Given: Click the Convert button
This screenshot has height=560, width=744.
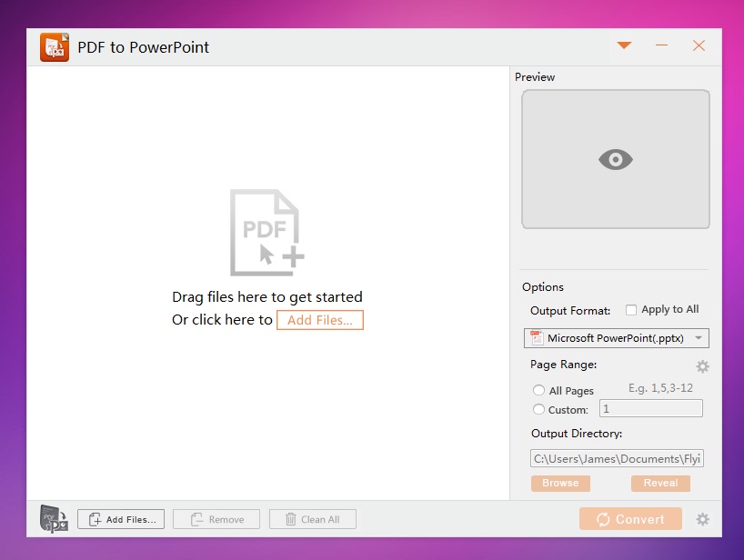Looking at the screenshot, I should point(630,519).
